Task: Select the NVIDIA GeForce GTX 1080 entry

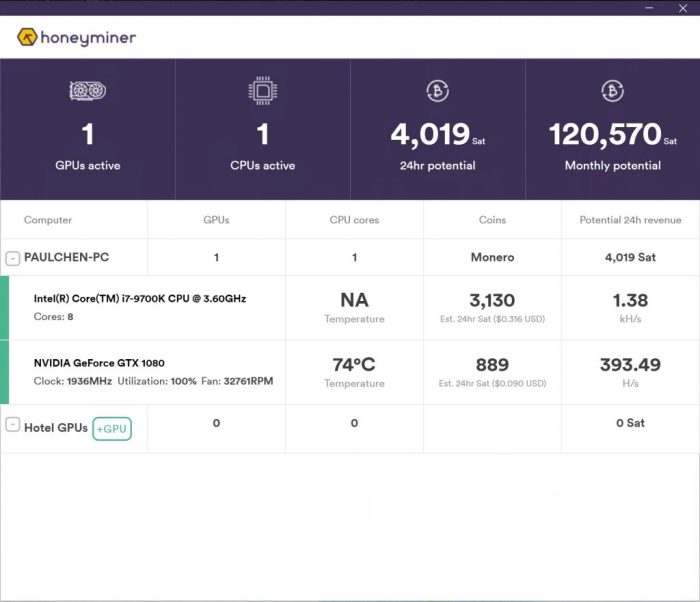Action: coord(99,363)
